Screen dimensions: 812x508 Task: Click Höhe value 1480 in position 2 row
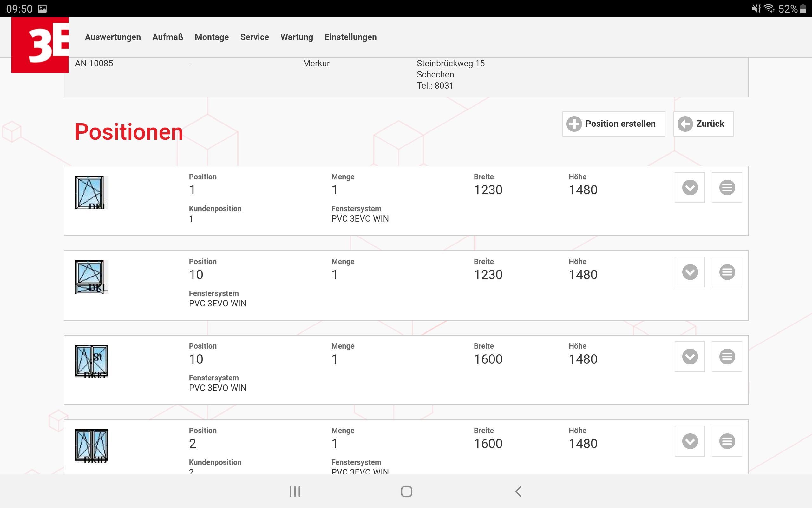[583, 444]
